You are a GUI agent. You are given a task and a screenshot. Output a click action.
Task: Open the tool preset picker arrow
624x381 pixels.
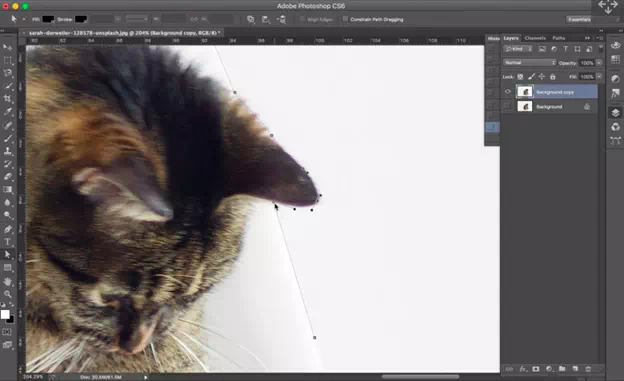tap(24, 19)
